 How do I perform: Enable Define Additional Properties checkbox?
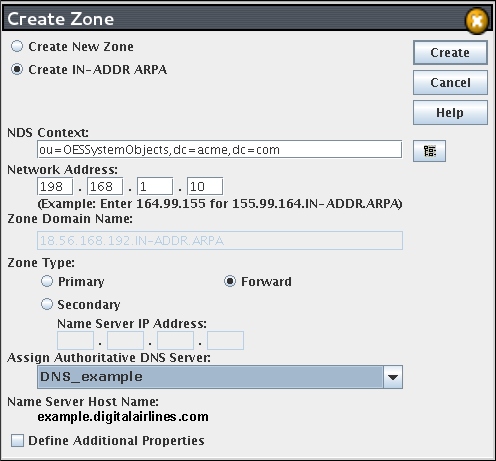pos(17,440)
